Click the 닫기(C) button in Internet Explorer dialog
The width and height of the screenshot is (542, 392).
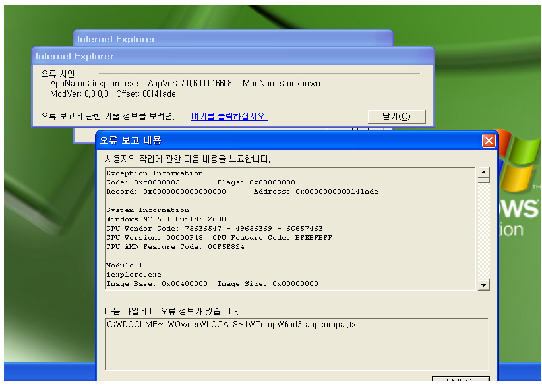click(396, 117)
